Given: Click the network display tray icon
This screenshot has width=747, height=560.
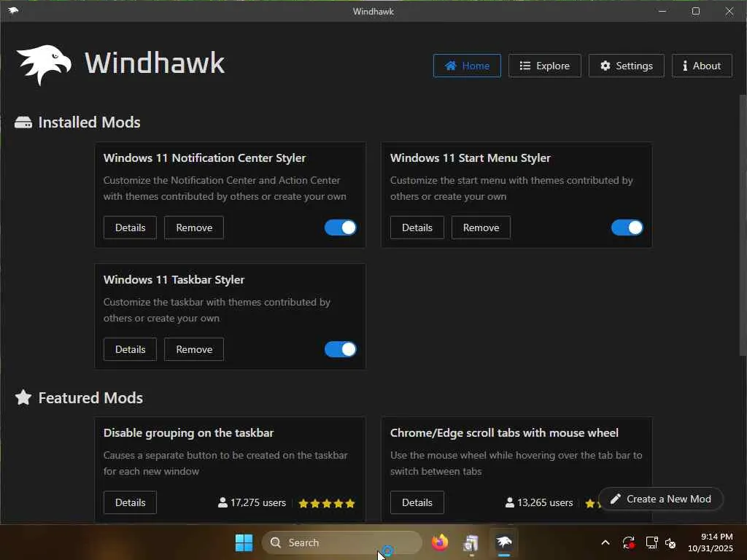Looking at the screenshot, I should pyautogui.click(x=651, y=542).
